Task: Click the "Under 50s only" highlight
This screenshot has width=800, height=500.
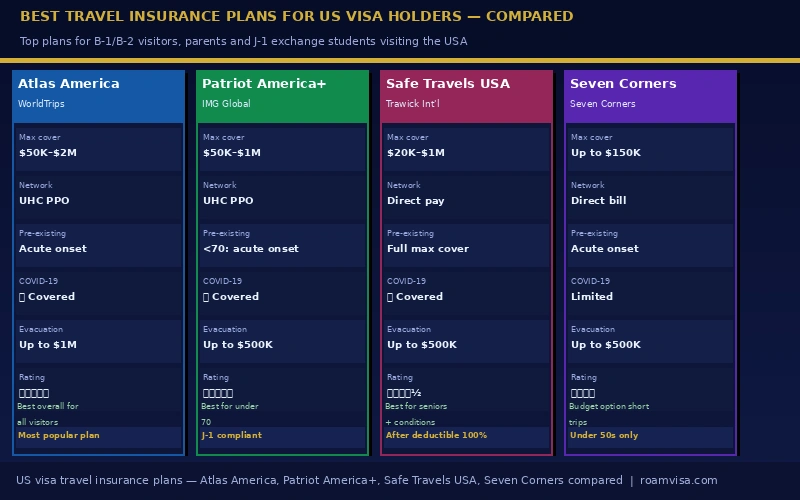Action: click(604, 435)
